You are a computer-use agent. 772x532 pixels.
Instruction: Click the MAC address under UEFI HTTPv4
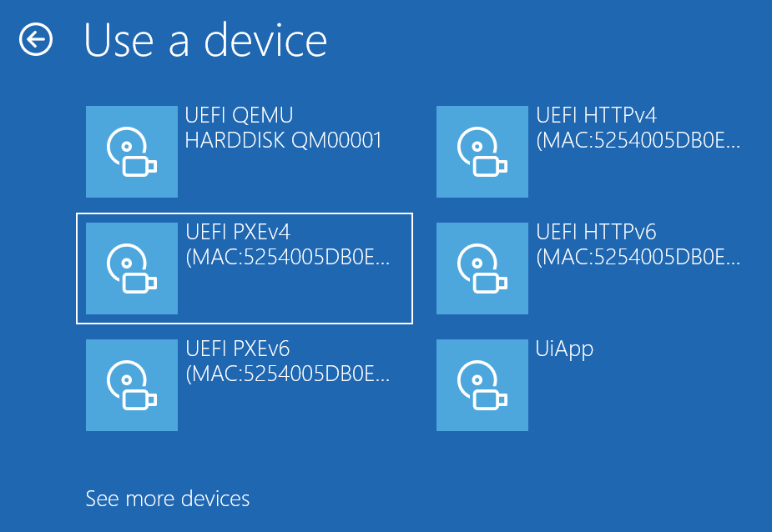point(638,141)
